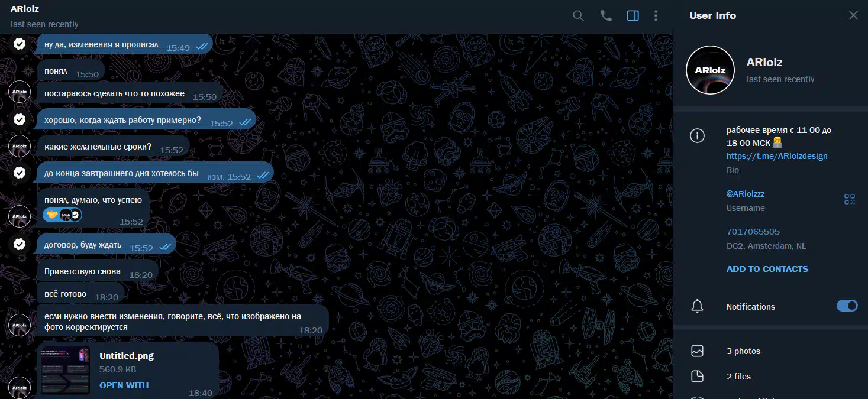Disable notifications with the toggle switch

(x=847, y=306)
